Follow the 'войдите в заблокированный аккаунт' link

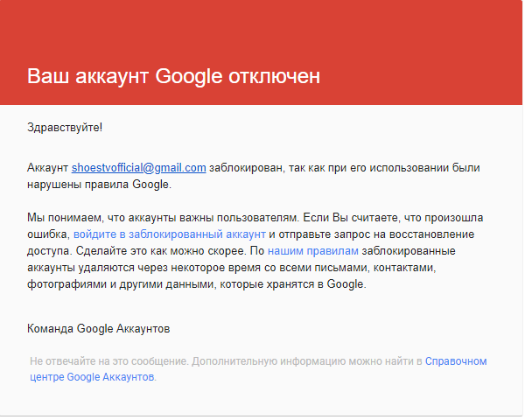click(169, 234)
